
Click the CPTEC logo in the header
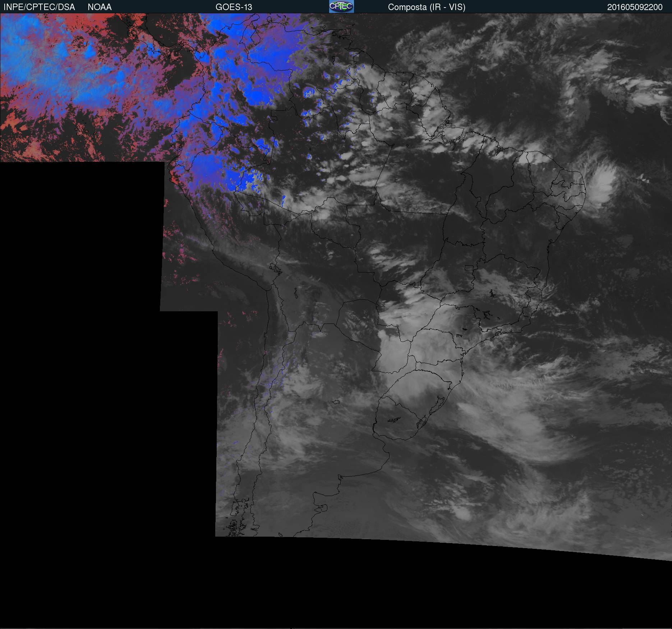pyautogui.click(x=341, y=6)
